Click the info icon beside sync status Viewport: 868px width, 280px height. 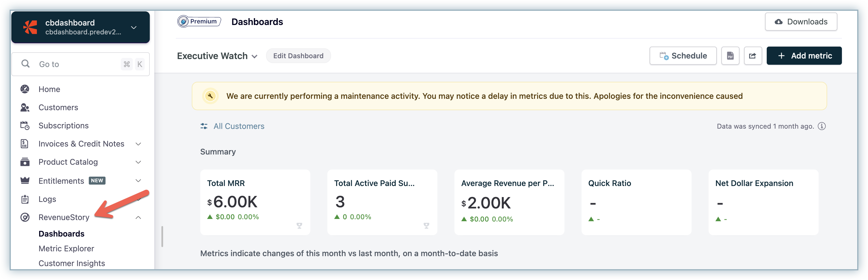click(822, 126)
